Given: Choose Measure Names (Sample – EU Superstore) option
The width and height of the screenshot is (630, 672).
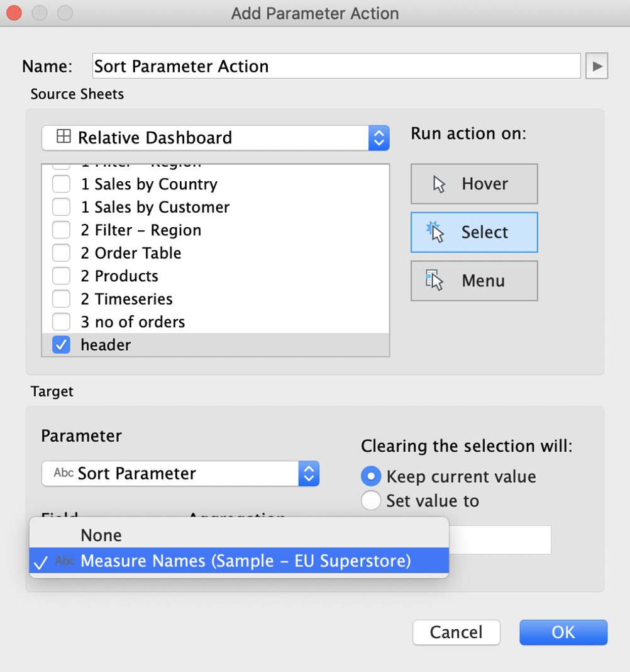Looking at the screenshot, I should pos(239,561).
